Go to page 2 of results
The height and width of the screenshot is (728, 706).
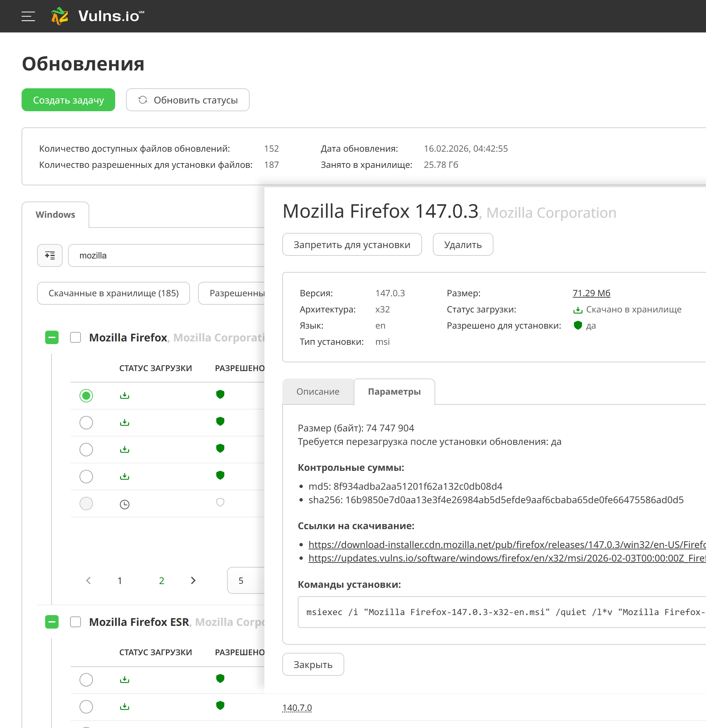(x=161, y=580)
